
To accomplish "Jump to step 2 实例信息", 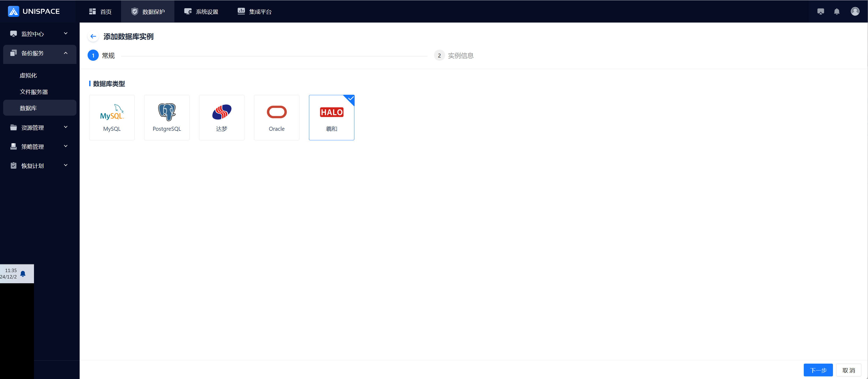I will click(x=454, y=55).
